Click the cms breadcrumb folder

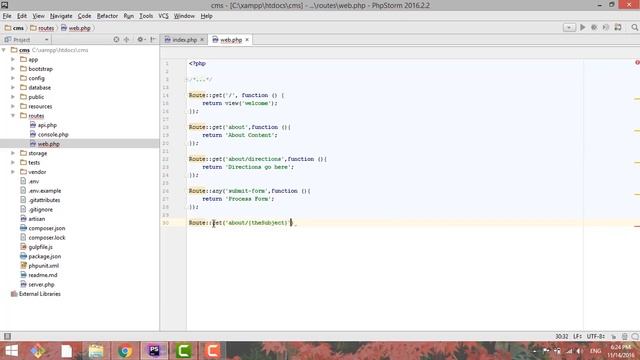14,28
